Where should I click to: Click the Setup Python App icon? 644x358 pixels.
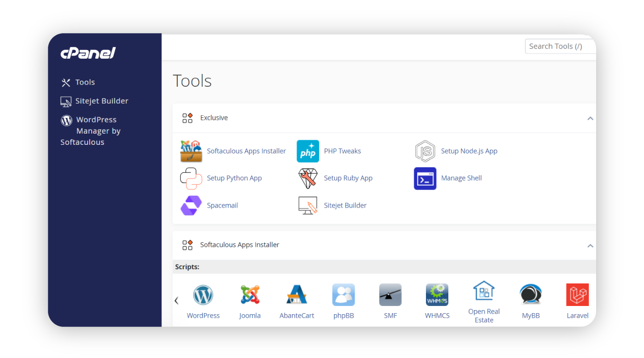tap(191, 178)
